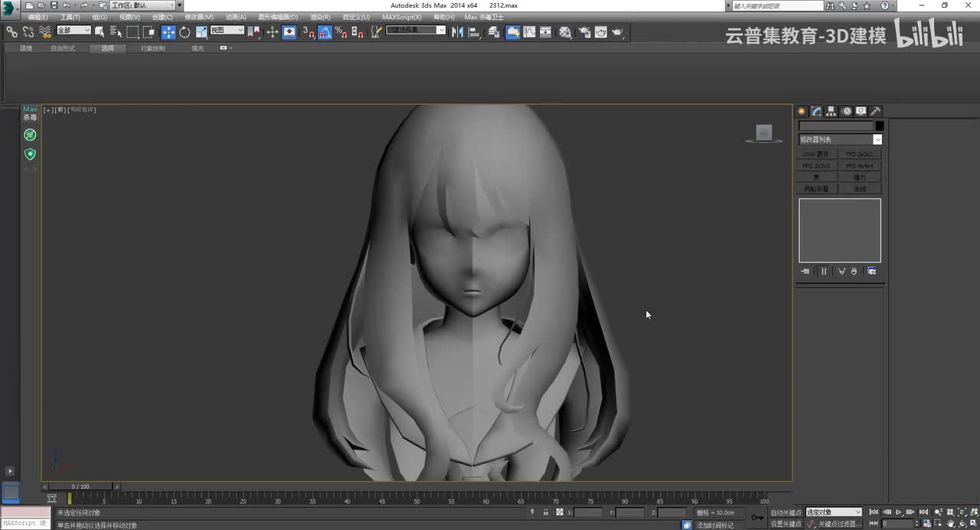Open the Display command panel
980x530 pixels.
(x=861, y=111)
